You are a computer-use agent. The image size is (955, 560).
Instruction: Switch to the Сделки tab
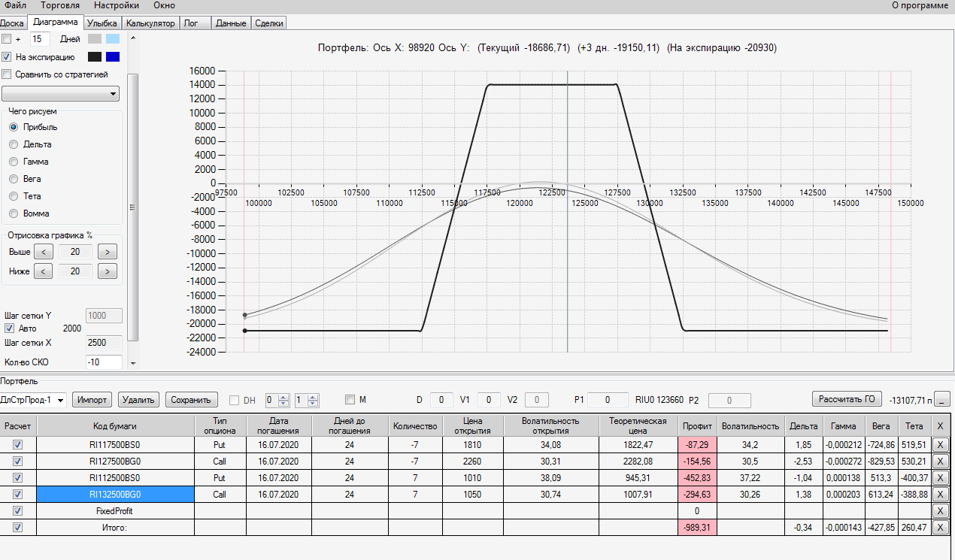click(269, 23)
